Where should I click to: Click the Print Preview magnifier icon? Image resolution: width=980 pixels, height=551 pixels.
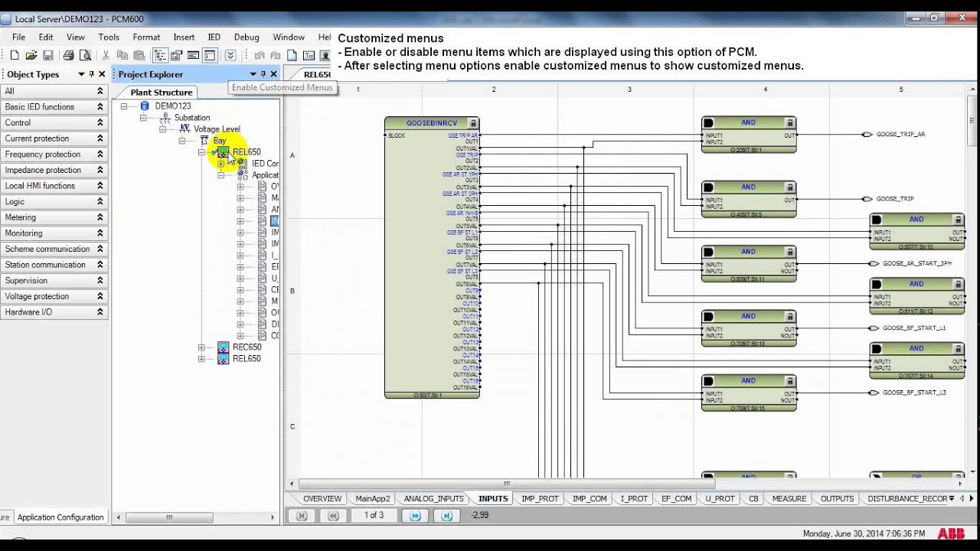pyautogui.click(x=85, y=55)
